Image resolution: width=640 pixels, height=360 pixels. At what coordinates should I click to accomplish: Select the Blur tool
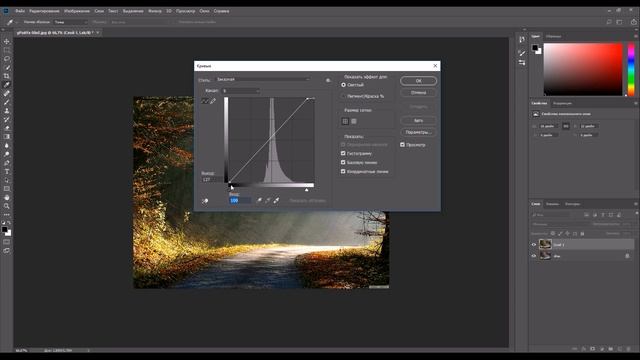[7, 146]
